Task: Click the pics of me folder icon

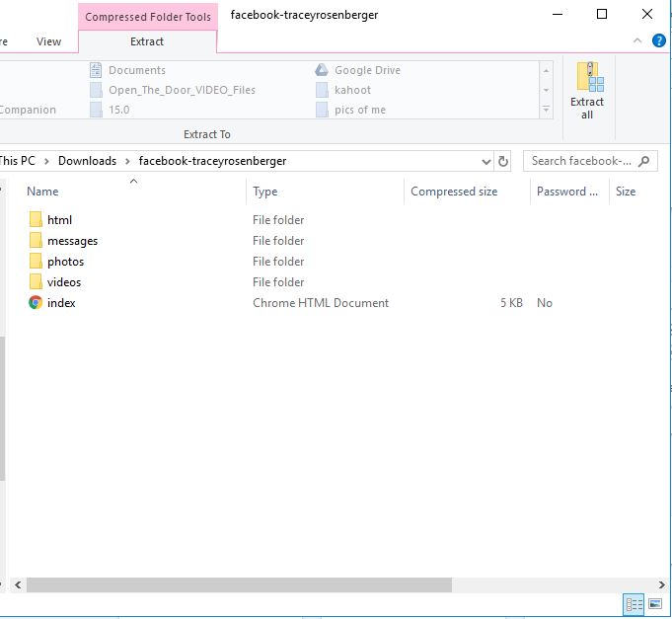Action: 322,110
